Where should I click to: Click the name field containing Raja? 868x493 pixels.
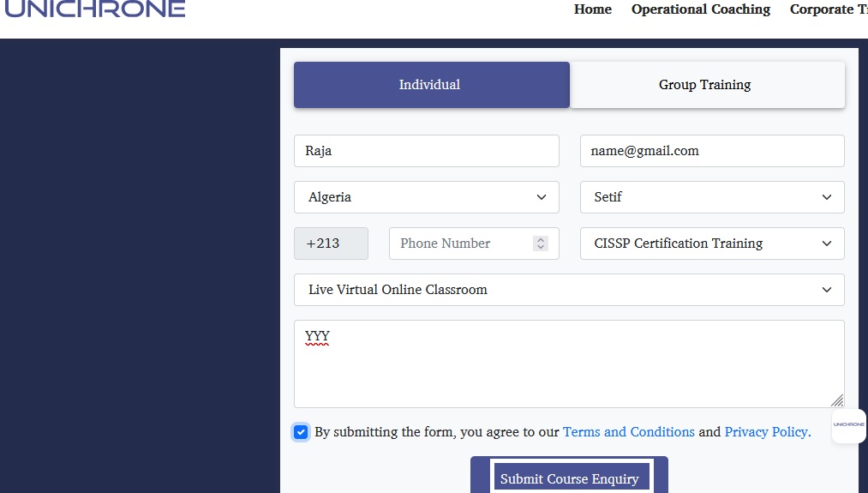point(426,151)
